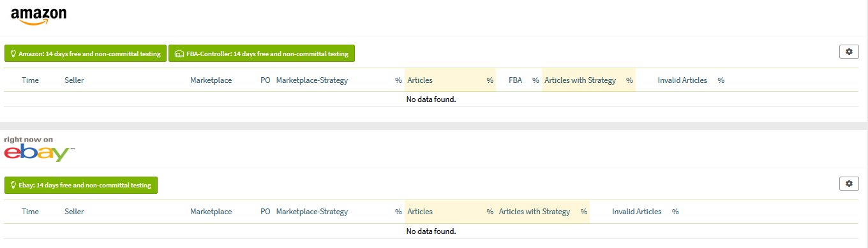Start Amazon 14 days free testing
Viewport: 868px width, 248px height.
[x=85, y=54]
